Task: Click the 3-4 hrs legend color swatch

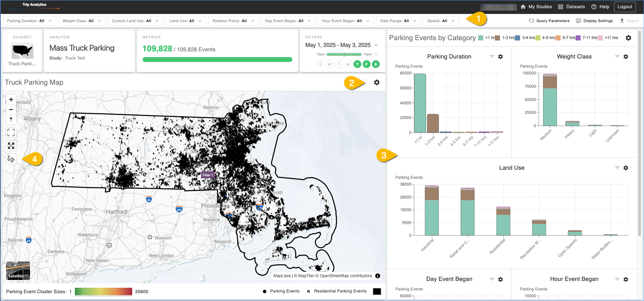Action: [x=518, y=38]
